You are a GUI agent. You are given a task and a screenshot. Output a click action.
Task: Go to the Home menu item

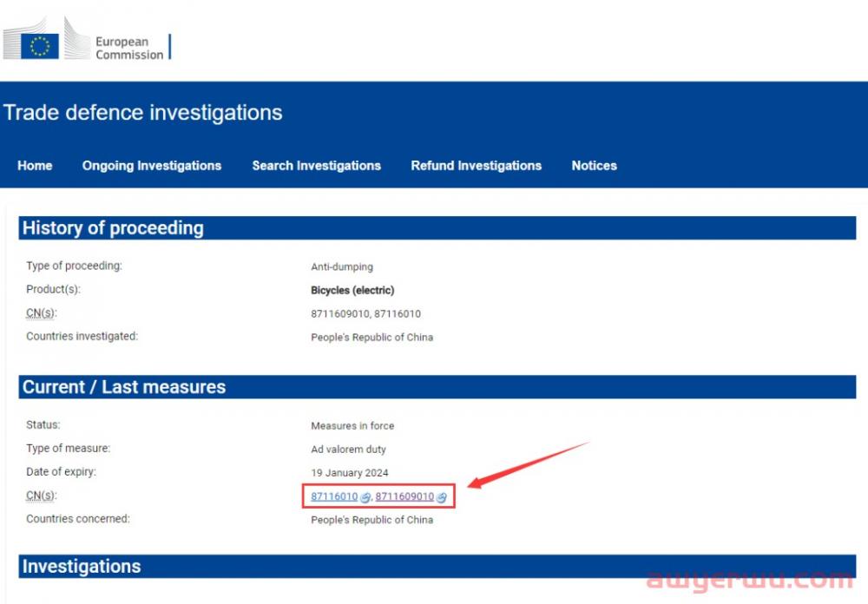click(x=35, y=166)
